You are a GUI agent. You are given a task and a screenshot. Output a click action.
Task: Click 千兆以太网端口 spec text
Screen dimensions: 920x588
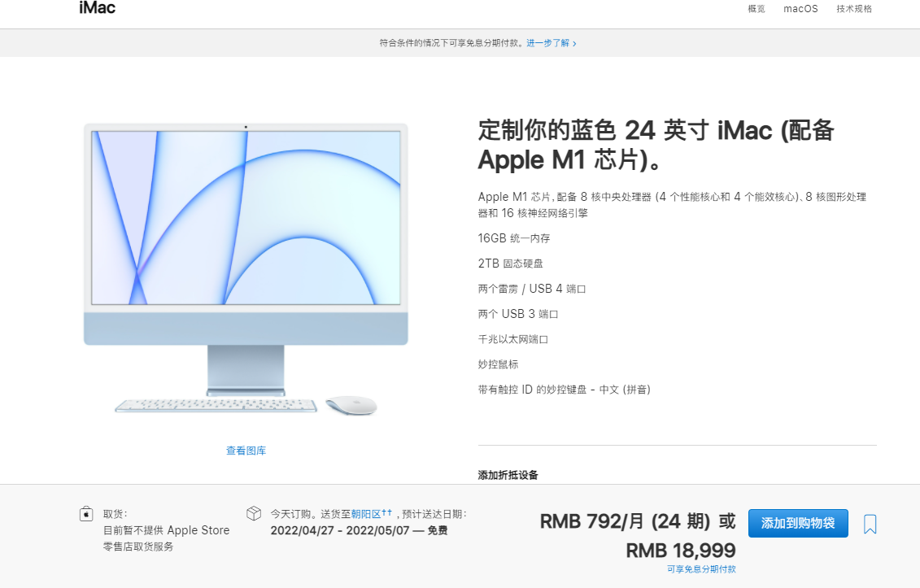(x=512, y=339)
